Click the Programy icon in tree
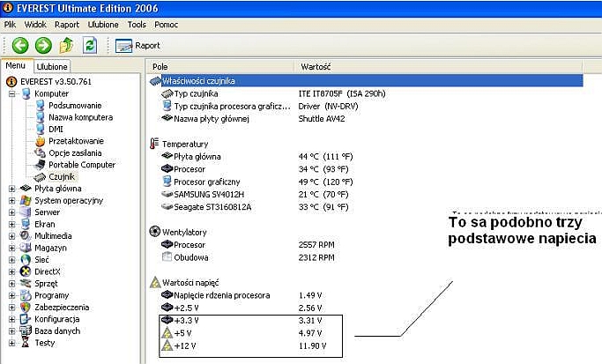 click(x=26, y=295)
